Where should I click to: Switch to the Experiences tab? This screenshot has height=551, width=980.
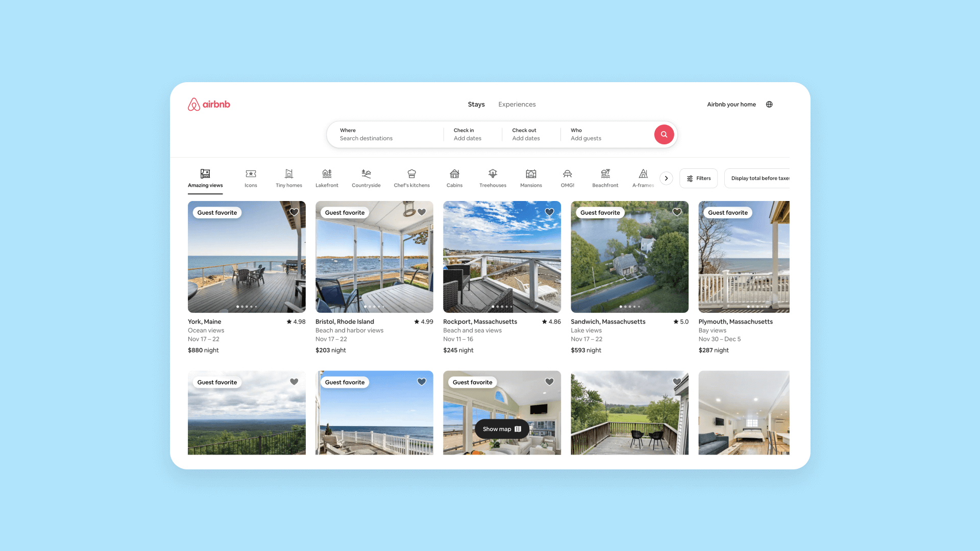[x=517, y=104]
